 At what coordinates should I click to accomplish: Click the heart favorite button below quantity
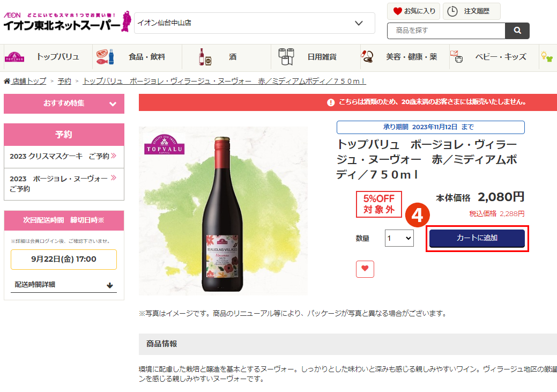tap(365, 269)
